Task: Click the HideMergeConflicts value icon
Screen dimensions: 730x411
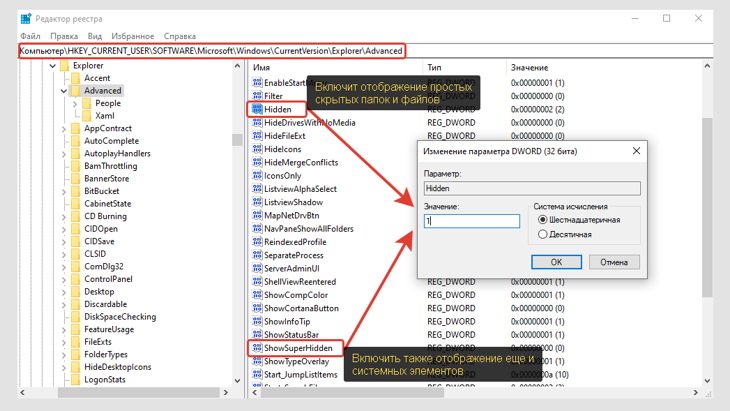Action: tap(257, 162)
